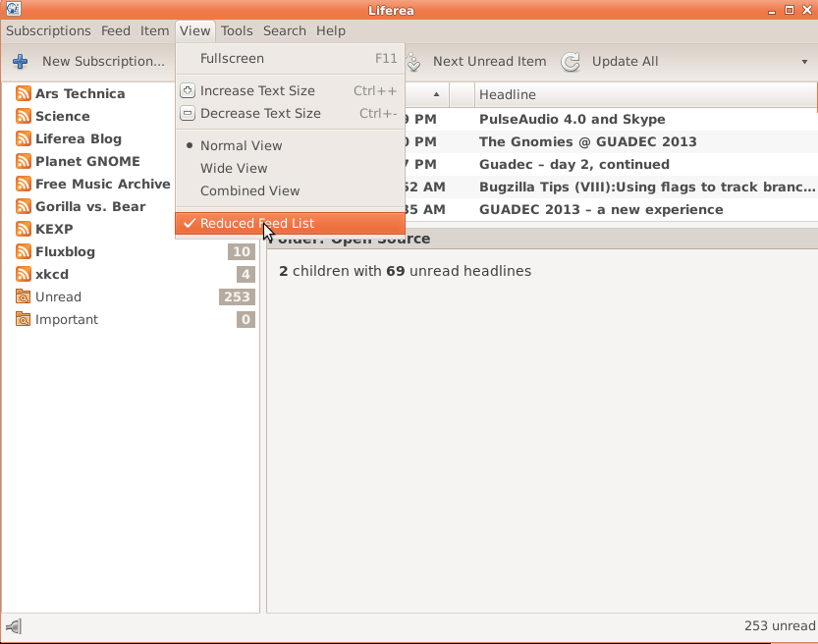The image size is (818, 644).
Task: Click the Increase Text Size zoom icon
Action: [189, 91]
